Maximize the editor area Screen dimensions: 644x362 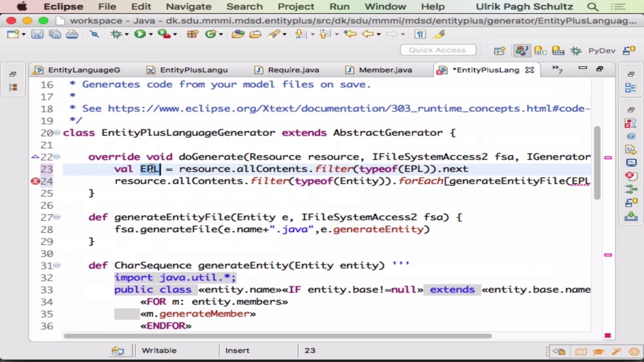click(x=600, y=69)
